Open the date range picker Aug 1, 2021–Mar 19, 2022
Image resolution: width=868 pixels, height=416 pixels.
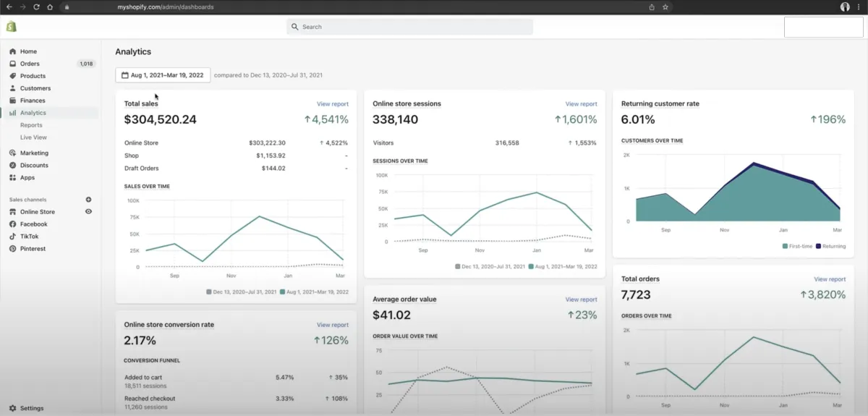coord(163,75)
